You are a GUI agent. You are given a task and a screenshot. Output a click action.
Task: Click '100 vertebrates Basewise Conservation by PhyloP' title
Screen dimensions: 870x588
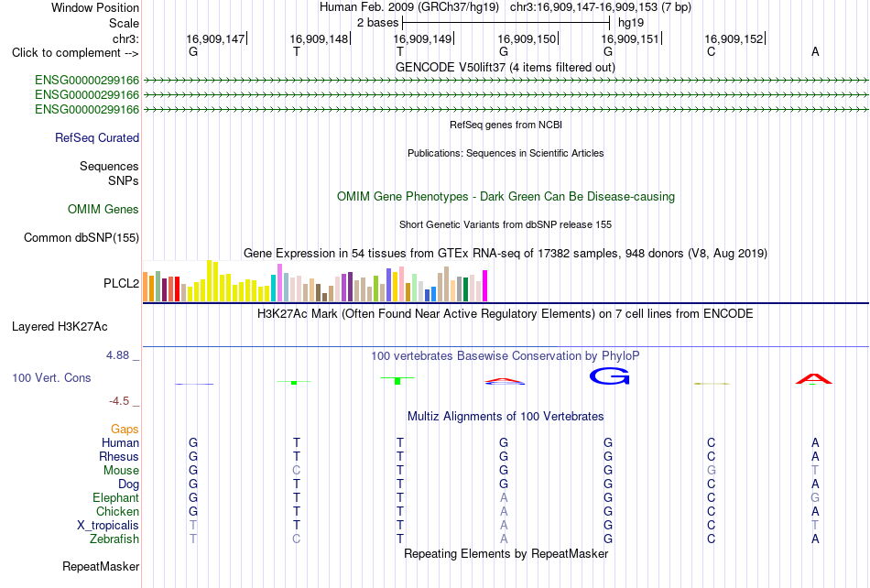506,355
